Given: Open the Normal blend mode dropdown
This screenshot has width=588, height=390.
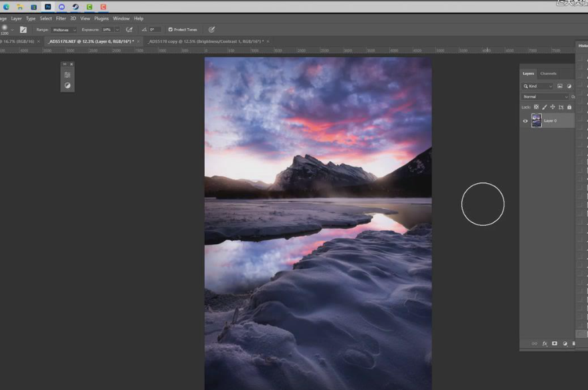Looking at the screenshot, I should click(x=545, y=97).
